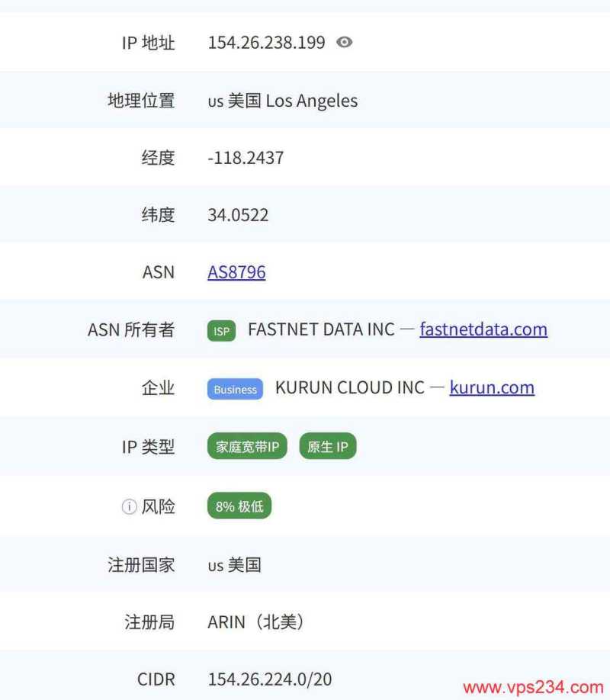
Task: Open the AS8796 ASN link
Action: pyautogui.click(x=236, y=271)
